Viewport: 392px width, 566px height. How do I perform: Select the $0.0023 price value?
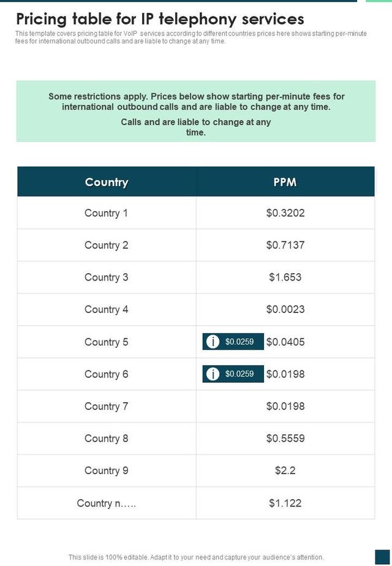point(285,309)
